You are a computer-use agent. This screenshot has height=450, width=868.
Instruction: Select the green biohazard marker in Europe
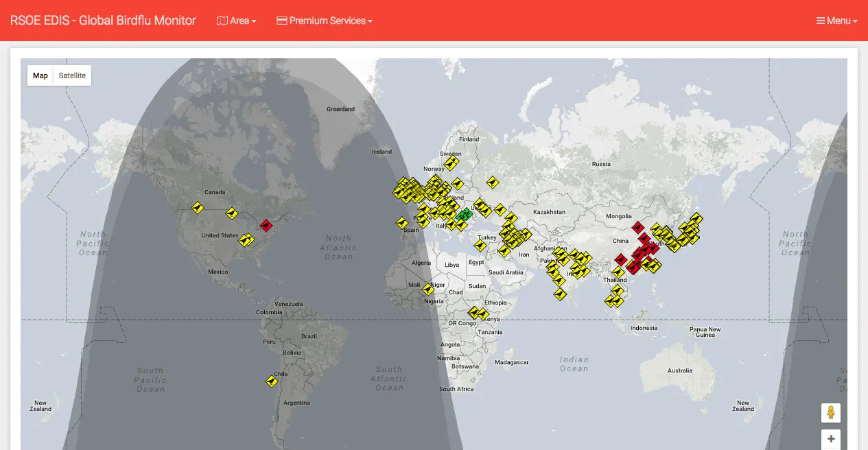click(465, 214)
